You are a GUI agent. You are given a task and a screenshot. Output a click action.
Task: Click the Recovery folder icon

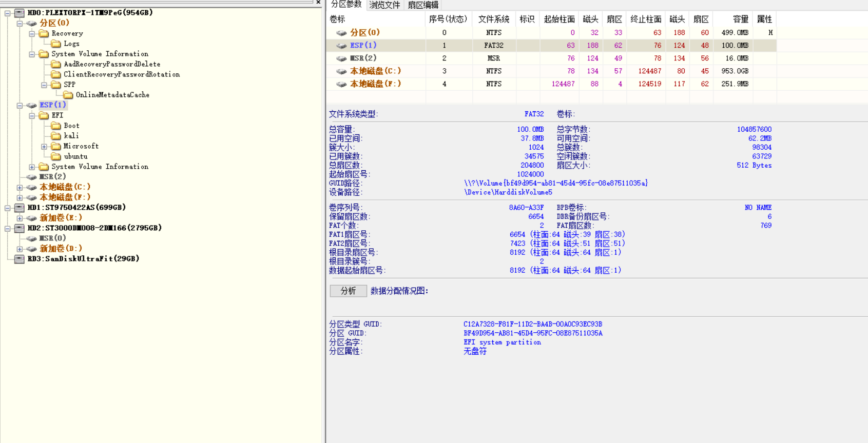click(x=44, y=33)
